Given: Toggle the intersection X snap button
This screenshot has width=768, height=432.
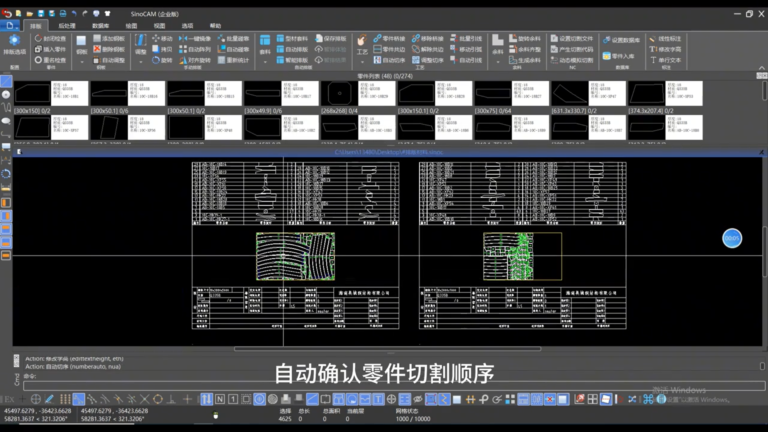Looking at the screenshot, I should pyautogui.click(x=144, y=399).
